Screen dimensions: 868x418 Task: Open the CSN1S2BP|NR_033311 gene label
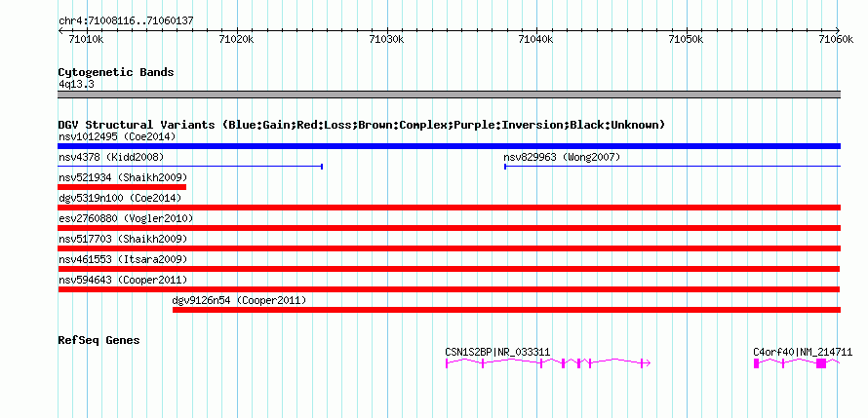tap(497, 352)
